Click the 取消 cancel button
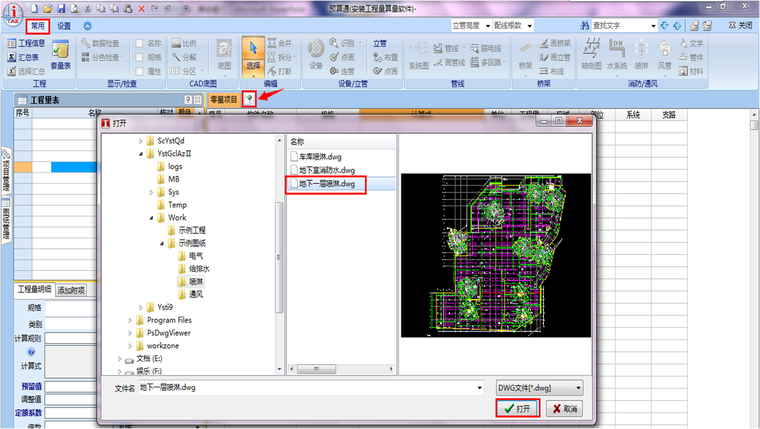760x429 pixels. pos(565,409)
